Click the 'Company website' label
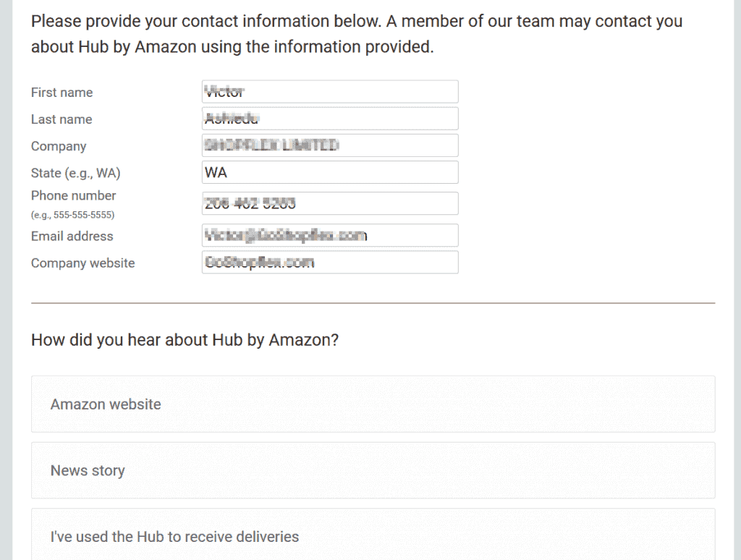 tap(82, 263)
